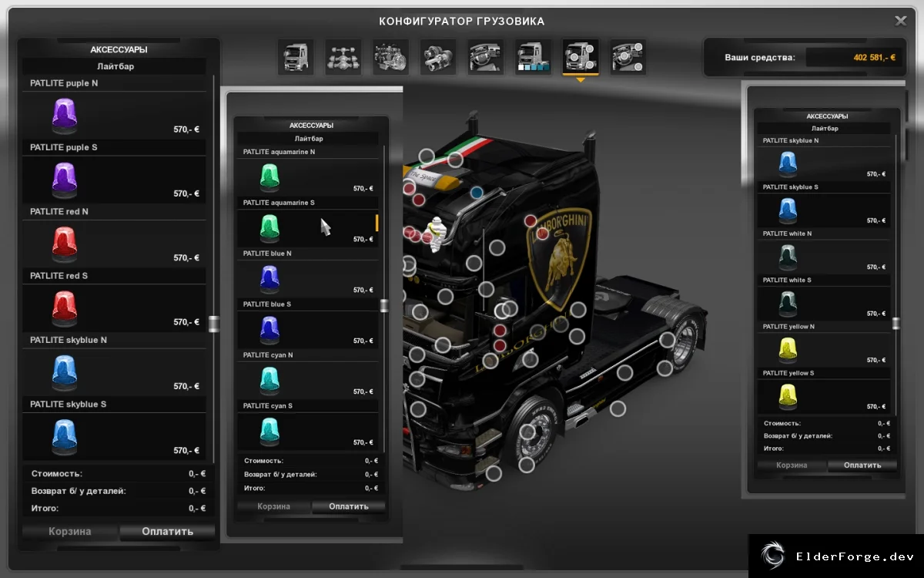The width and height of the screenshot is (924, 578).
Task: Pick the dark blue PATLITE blue S beacon icon
Action: (x=269, y=329)
